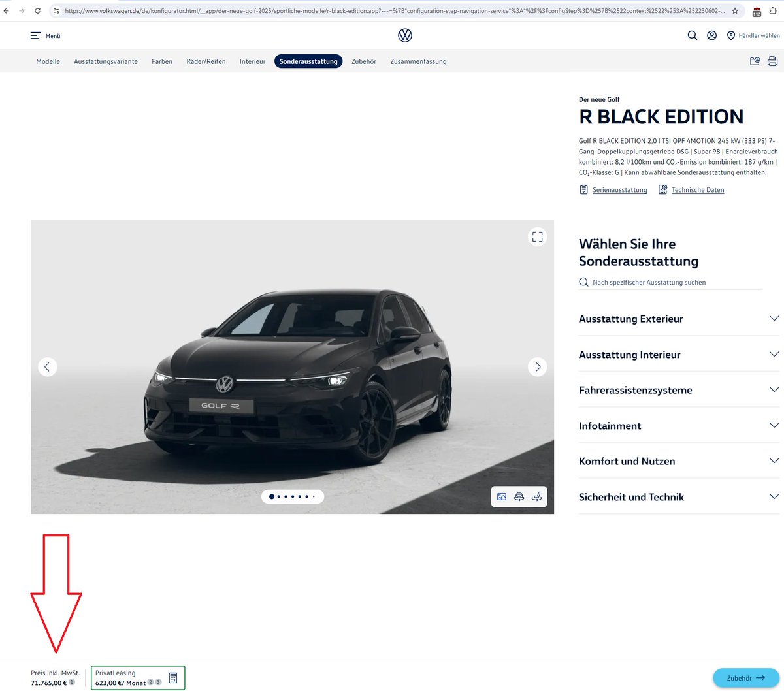Image resolution: width=784 pixels, height=691 pixels.
Task: Go to Zubehör step tab
Action: pos(364,61)
